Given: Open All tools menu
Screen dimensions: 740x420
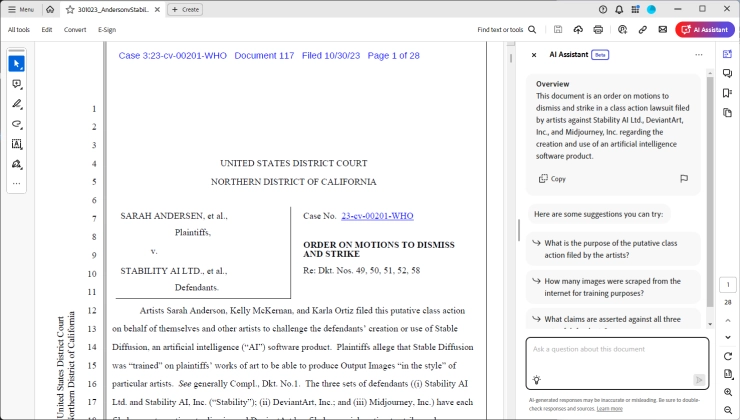Looking at the screenshot, I should (x=19, y=30).
